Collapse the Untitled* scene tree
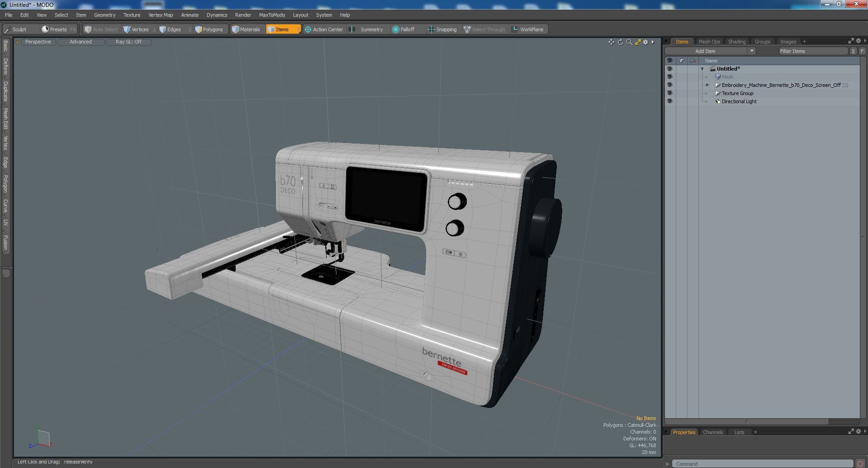The image size is (868, 468). 702,69
